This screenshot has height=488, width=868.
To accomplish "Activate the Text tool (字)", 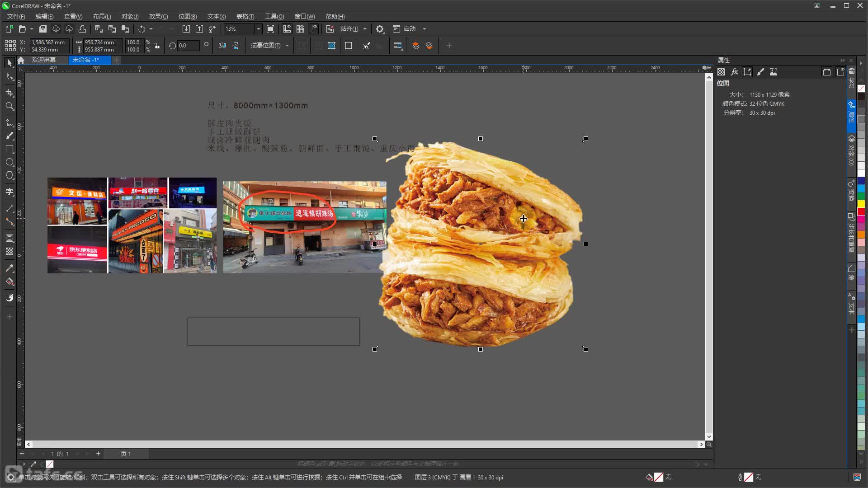I will pyautogui.click(x=9, y=192).
